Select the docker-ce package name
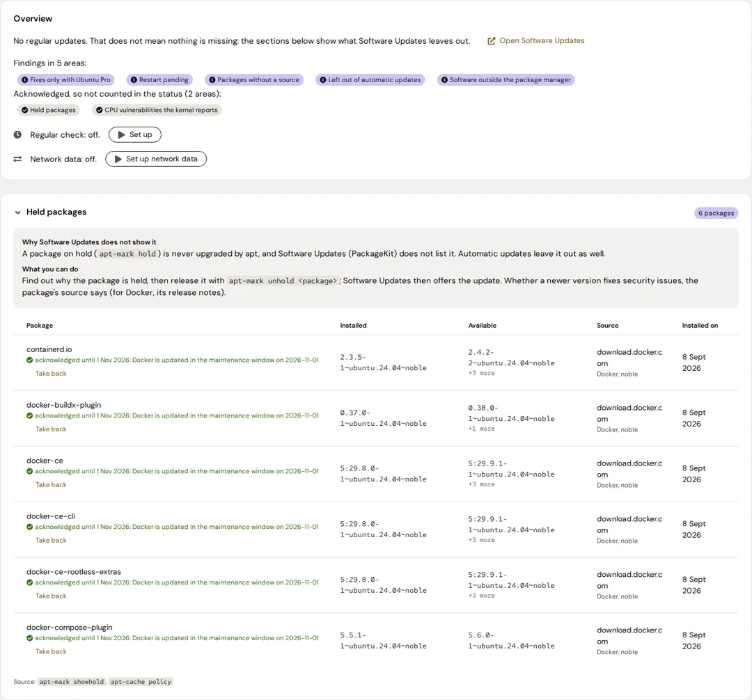This screenshot has width=752, height=700. click(45, 461)
